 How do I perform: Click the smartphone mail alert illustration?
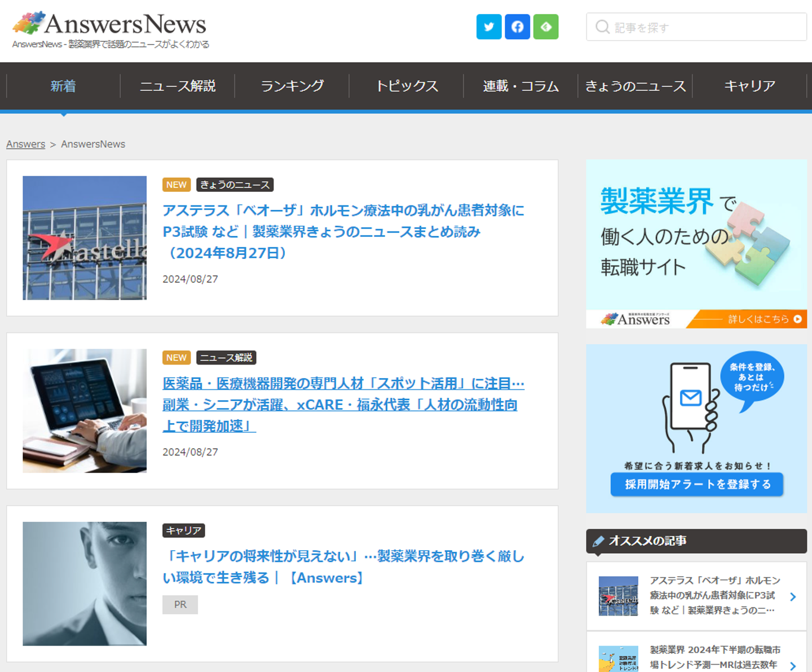pos(691,407)
